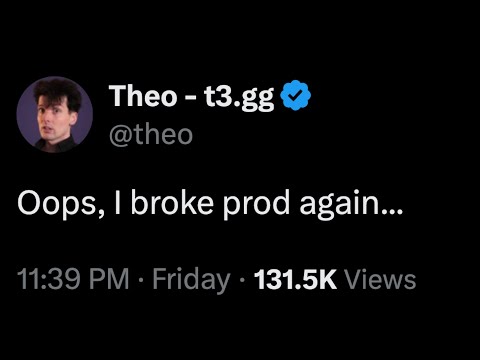Click the standalone "I" in the tweet
480x360 pixels.
pos(117,202)
